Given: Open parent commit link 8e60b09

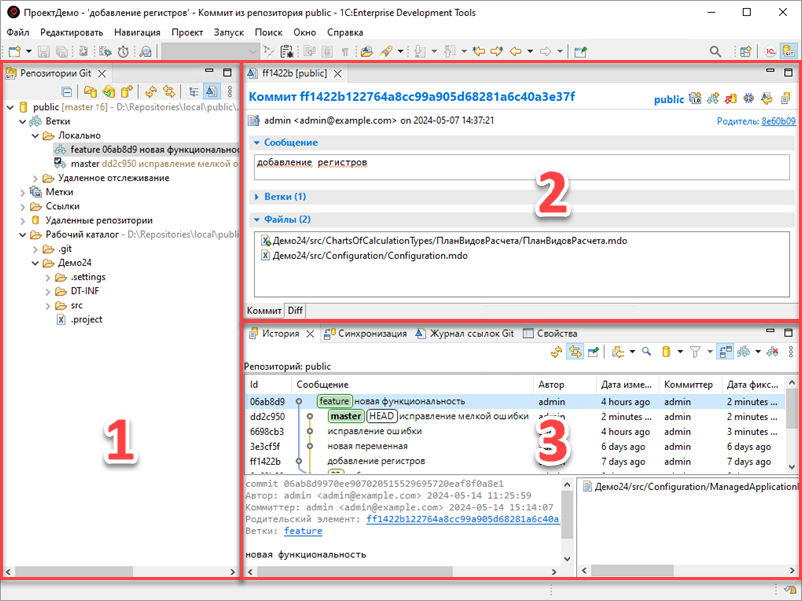Looking at the screenshot, I should 776,121.
